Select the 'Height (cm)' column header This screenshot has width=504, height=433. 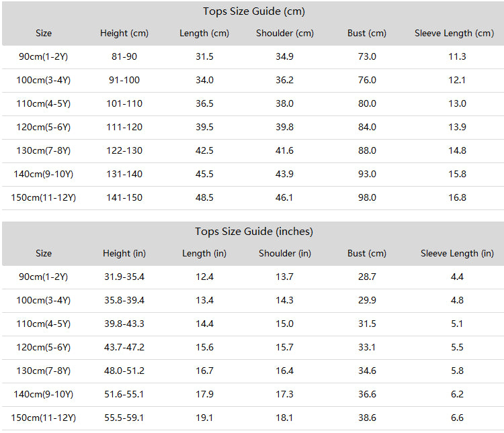(x=124, y=33)
